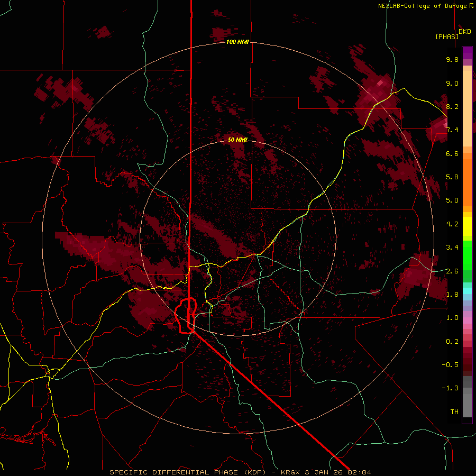
Task: Click the Specific Differential Phase (KDP) title caption
Action: point(240,472)
